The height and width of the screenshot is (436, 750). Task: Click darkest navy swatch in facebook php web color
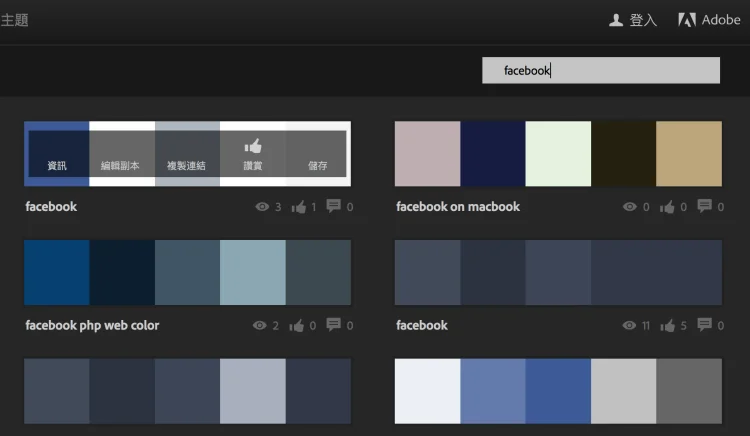tap(122, 272)
